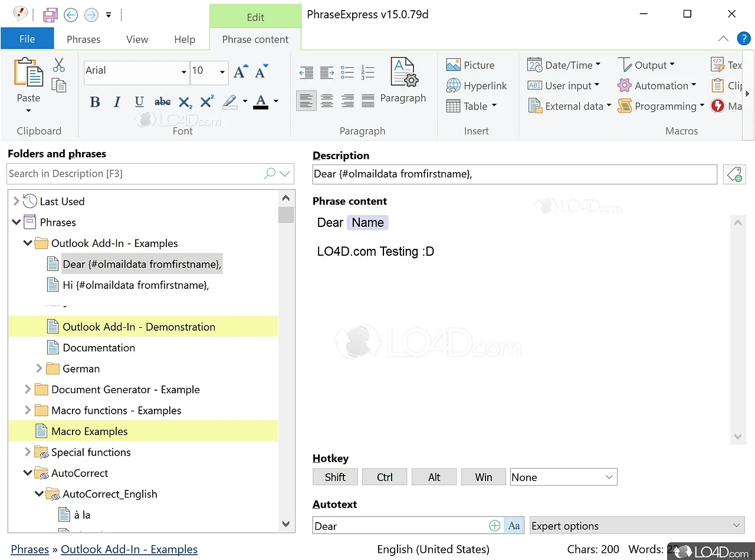Collapse the ribbon with the up chevron
Screen dimensions: 755x560
(723, 39)
